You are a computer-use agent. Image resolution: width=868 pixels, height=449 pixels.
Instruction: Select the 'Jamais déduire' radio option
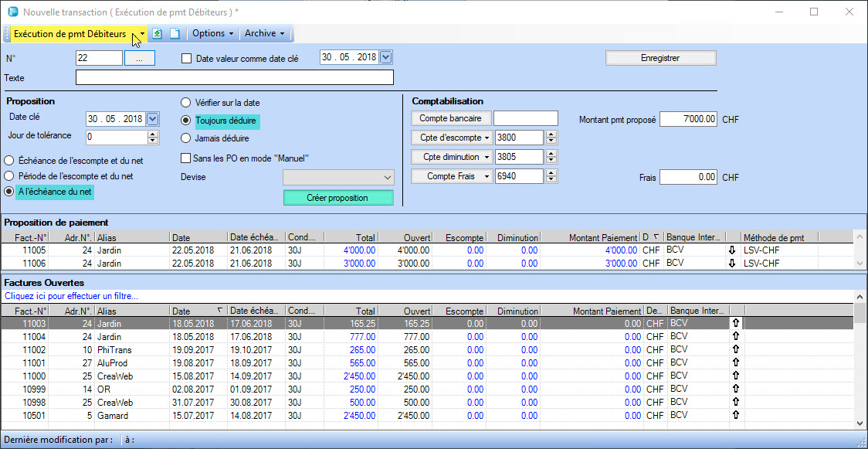(x=185, y=138)
